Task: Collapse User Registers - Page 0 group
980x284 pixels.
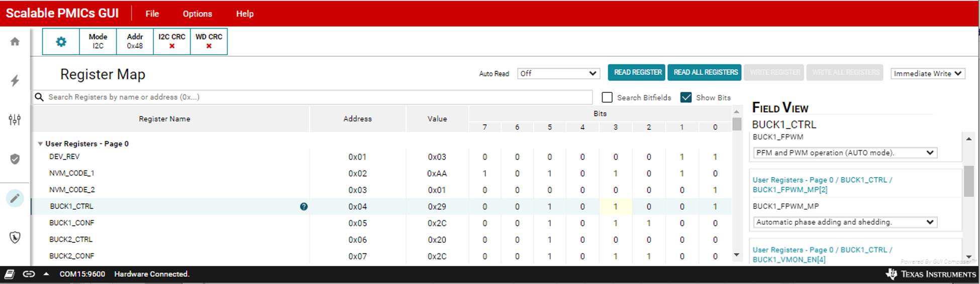Action: [x=40, y=144]
